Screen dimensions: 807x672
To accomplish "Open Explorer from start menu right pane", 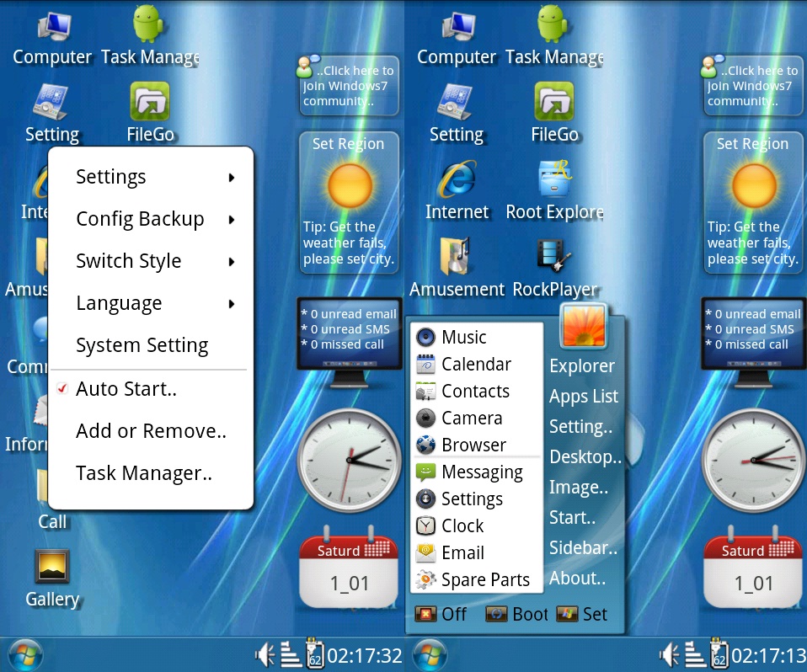I will (x=582, y=365).
